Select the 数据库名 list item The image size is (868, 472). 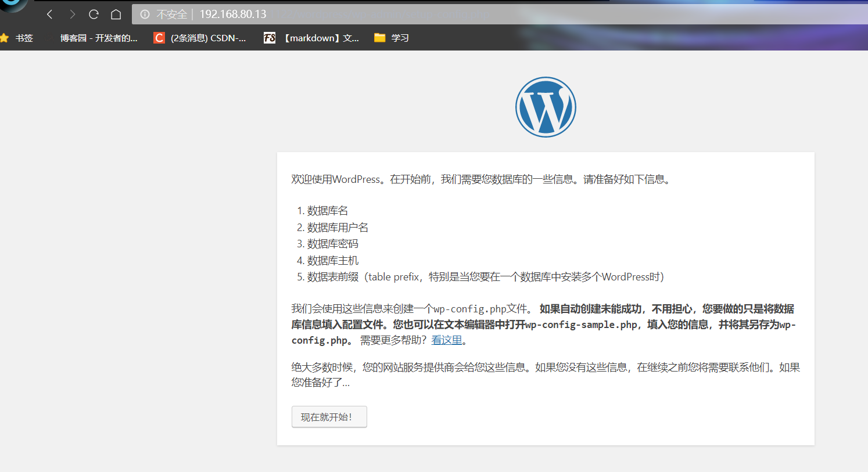click(x=328, y=211)
